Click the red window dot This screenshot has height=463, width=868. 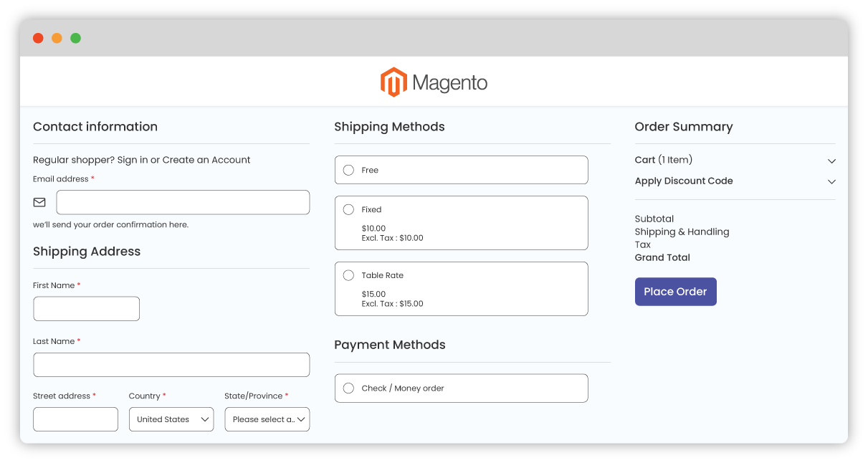coord(38,38)
